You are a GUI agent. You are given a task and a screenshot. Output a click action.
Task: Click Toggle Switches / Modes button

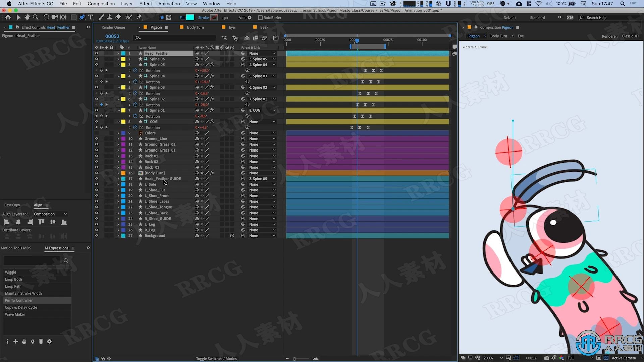216,359
